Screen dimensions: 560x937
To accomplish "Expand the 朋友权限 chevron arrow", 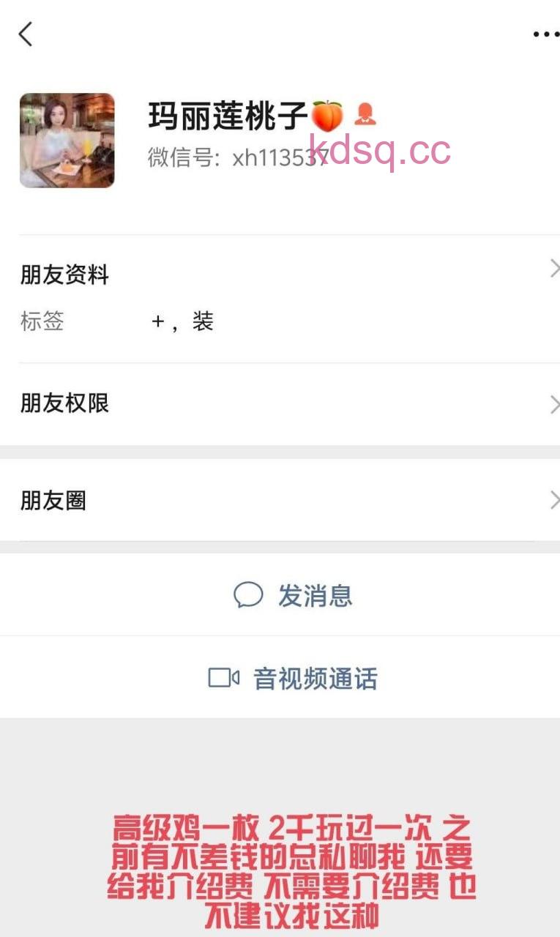I will click(554, 404).
